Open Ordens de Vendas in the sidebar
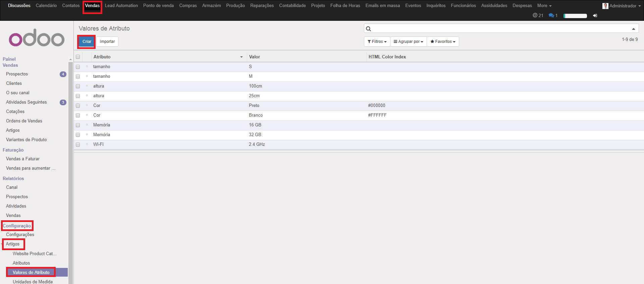Image resolution: width=644 pixels, height=284 pixels. 24,121
